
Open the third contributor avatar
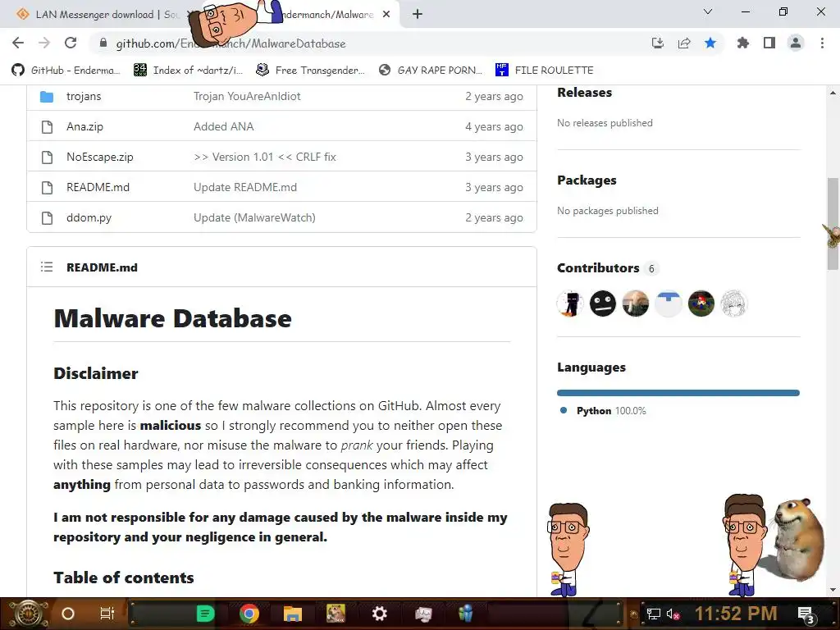[x=636, y=304]
